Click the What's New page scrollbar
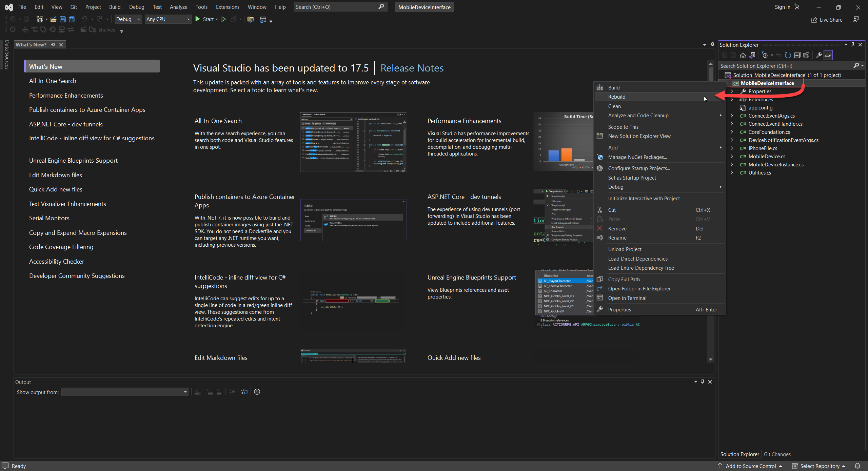The width and height of the screenshot is (868, 471). pyautogui.click(x=710, y=73)
